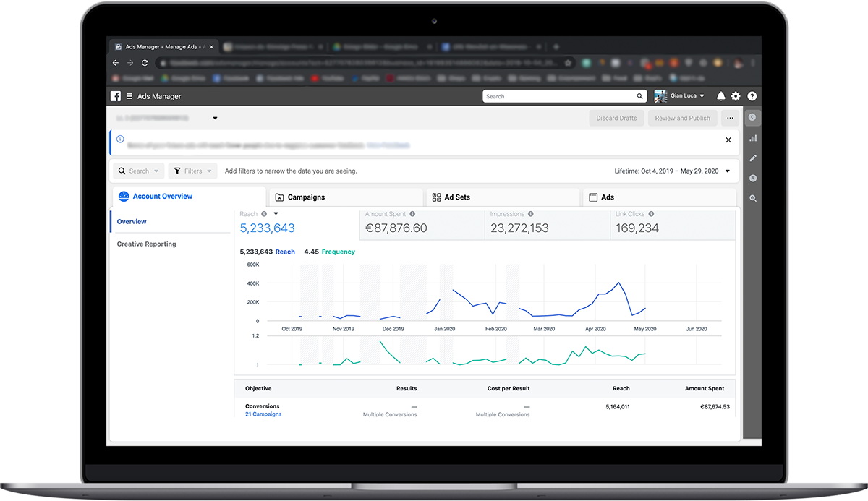This screenshot has width=868, height=501.
Task: Open the help question mark icon
Action: point(752,96)
